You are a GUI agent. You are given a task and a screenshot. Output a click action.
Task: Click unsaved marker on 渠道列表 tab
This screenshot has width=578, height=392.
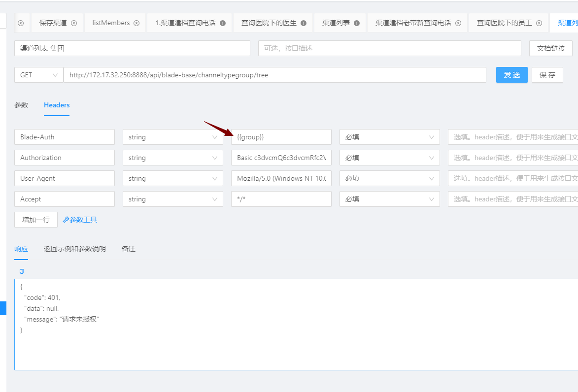click(356, 23)
